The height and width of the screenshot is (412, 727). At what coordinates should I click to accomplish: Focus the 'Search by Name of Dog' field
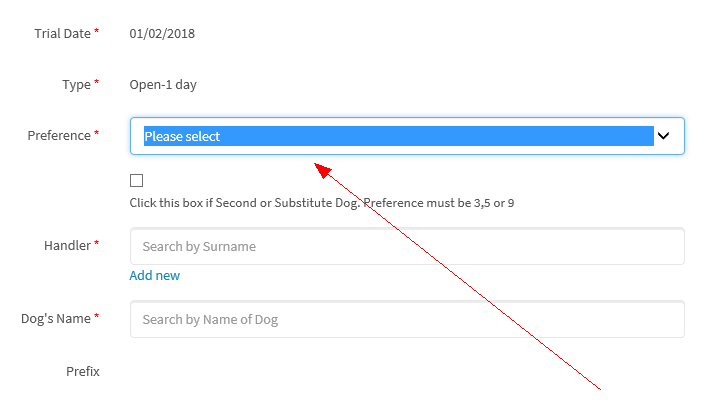point(407,319)
